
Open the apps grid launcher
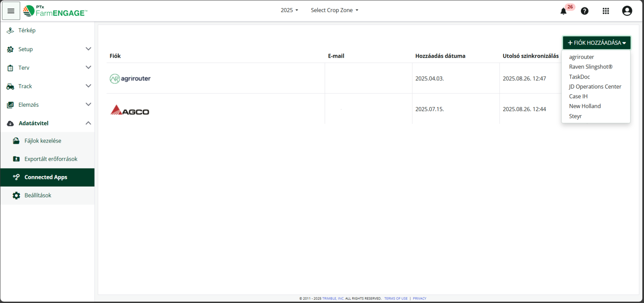coord(606,11)
